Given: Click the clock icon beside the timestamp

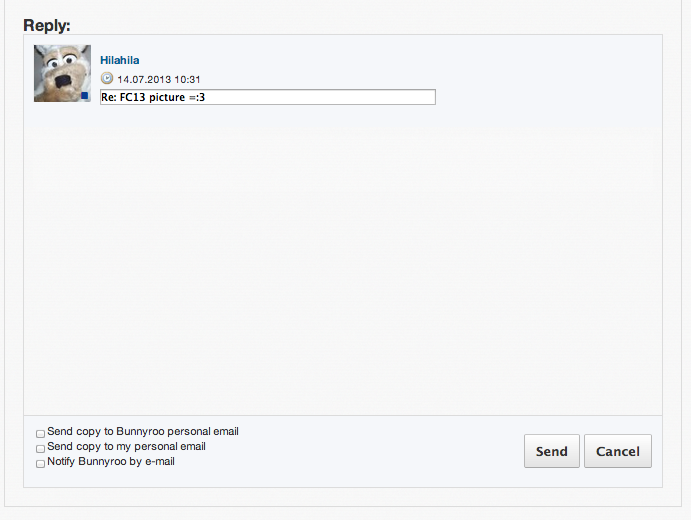Looking at the screenshot, I should (x=107, y=78).
